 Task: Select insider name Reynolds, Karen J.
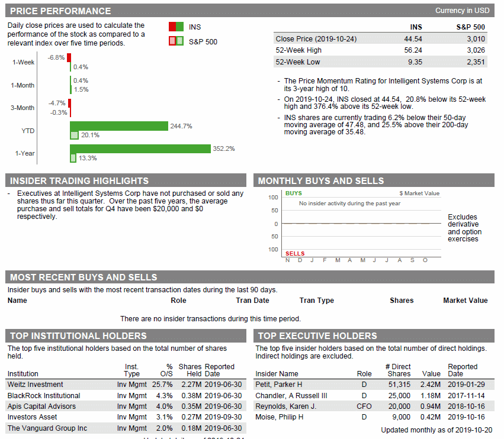(x=285, y=406)
